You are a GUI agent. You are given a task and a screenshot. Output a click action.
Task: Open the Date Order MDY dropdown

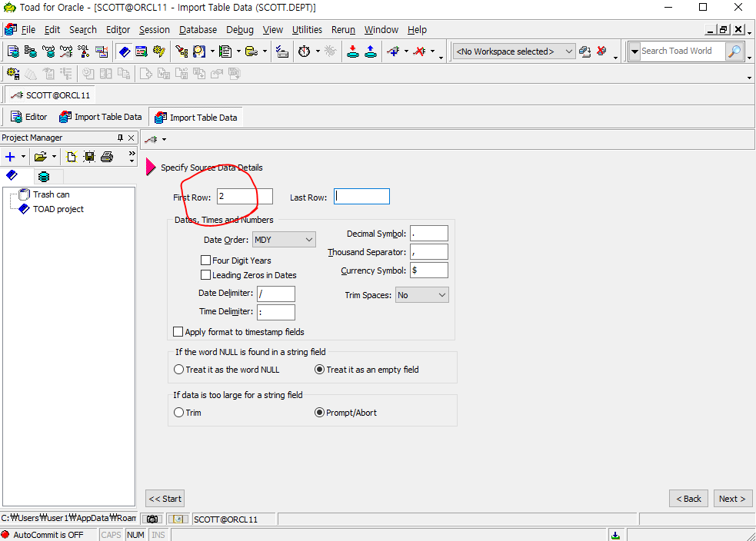click(284, 240)
